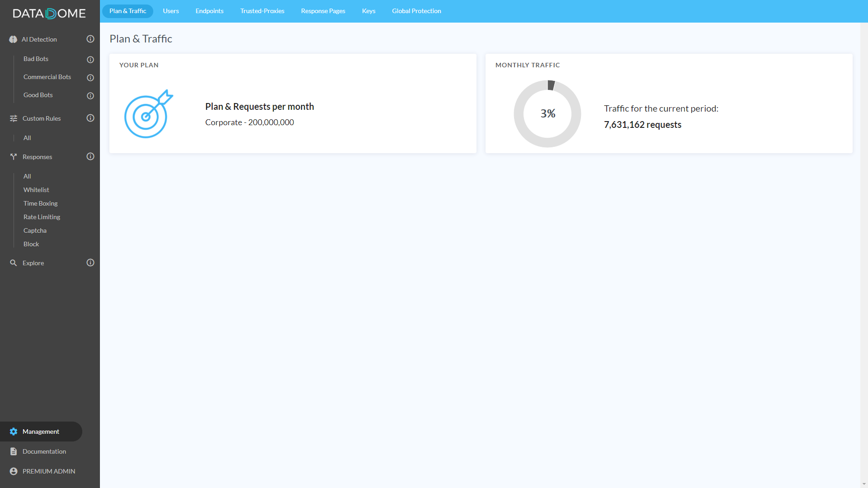Click the info icon beside AI Detection
The width and height of the screenshot is (868, 488).
[x=90, y=39]
